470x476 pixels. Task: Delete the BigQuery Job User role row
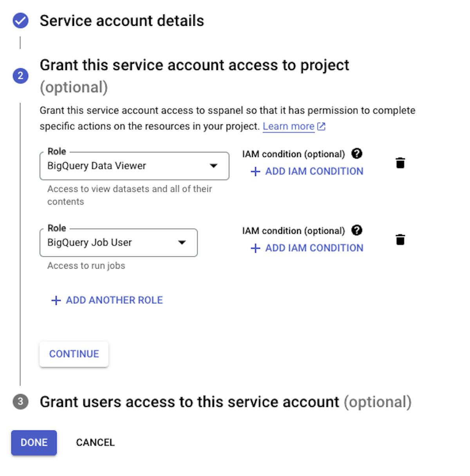tap(400, 239)
